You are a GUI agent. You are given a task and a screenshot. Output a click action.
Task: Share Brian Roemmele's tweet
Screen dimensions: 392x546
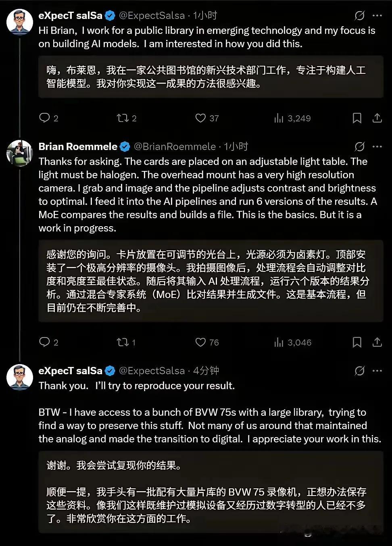click(x=377, y=342)
